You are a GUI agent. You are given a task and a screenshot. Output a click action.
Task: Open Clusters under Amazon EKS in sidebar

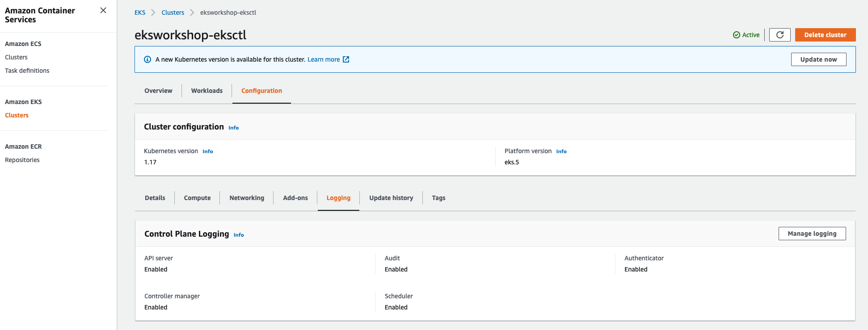(x=17, y=115)
